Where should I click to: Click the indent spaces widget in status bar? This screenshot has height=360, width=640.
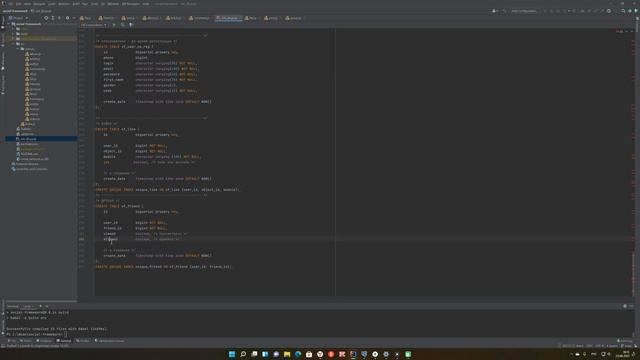coord(612,346)
